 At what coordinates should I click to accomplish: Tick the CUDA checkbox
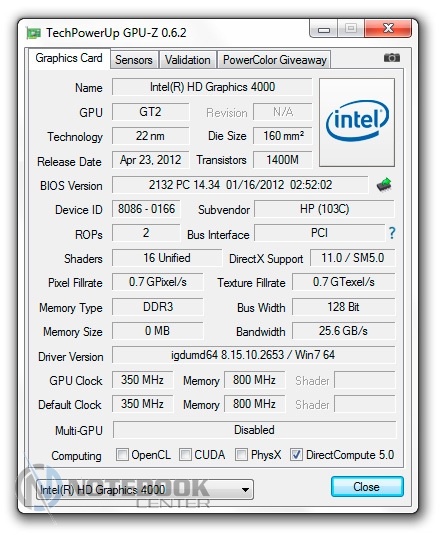[185, 455]
